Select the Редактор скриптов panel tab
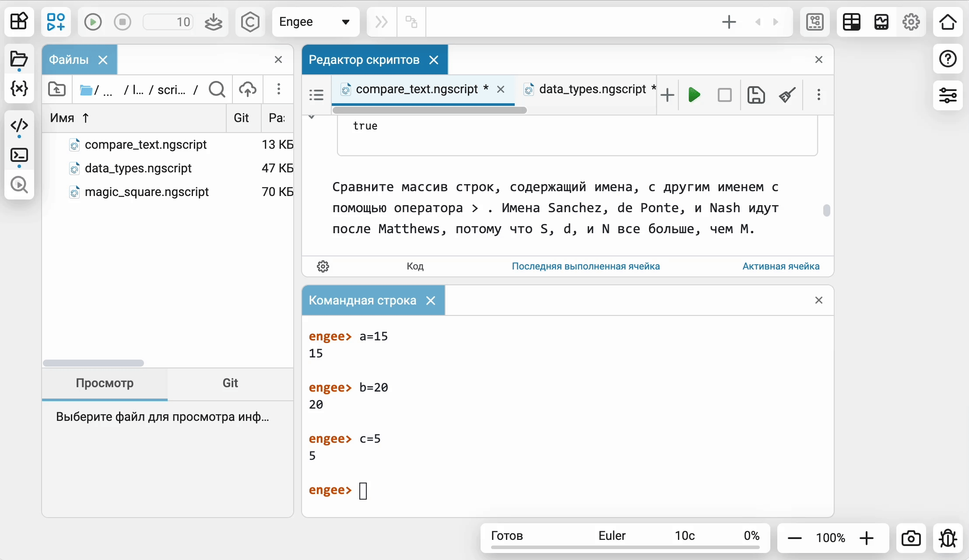969x560 pixels. pos(364,59)
